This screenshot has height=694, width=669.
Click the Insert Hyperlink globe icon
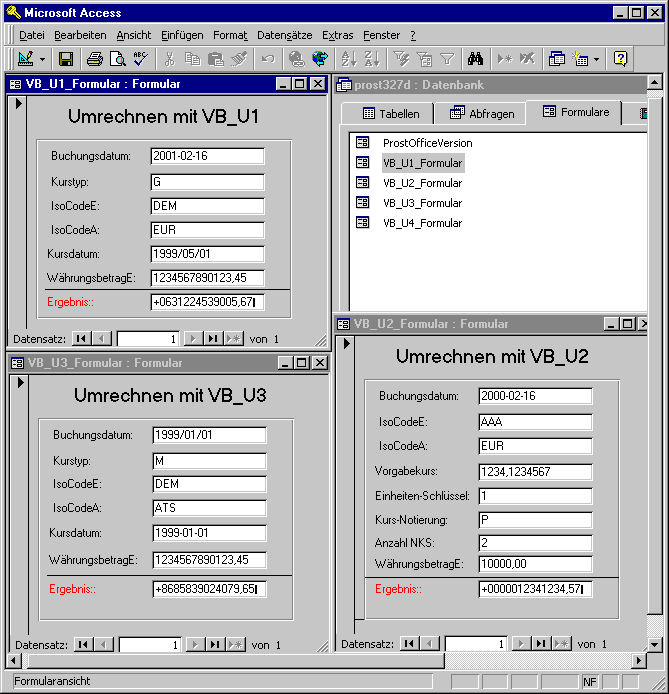pyautogui.click(x=296, y=59)
